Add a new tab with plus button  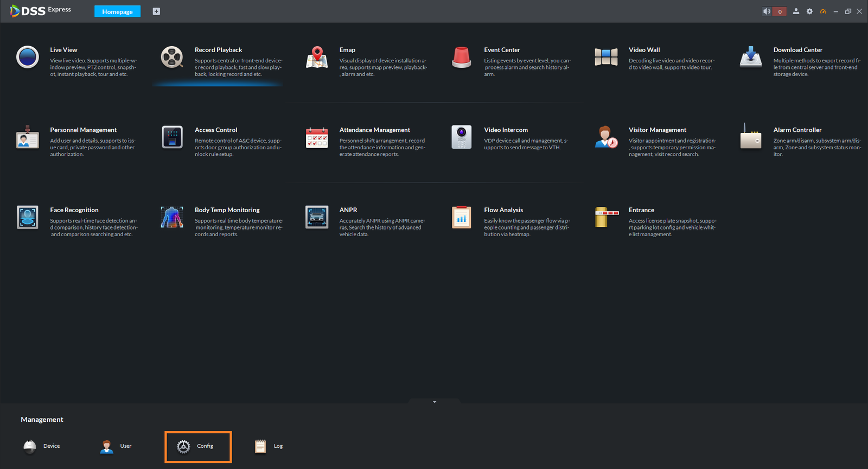(x=156, y=11)
